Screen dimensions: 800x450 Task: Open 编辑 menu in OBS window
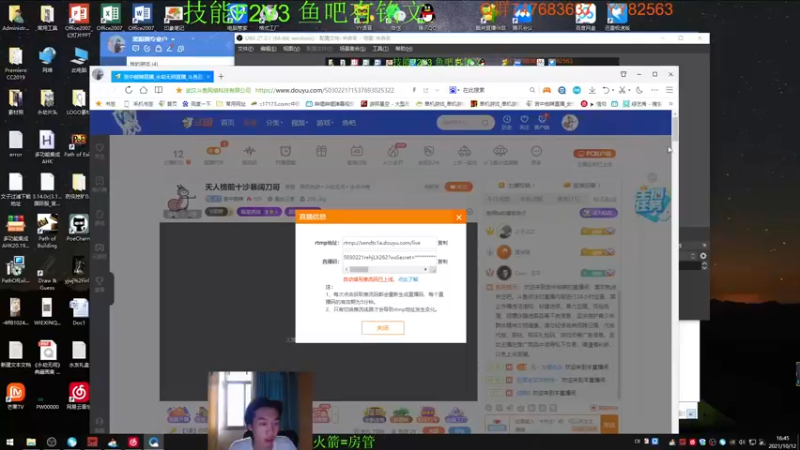[268, 49]
